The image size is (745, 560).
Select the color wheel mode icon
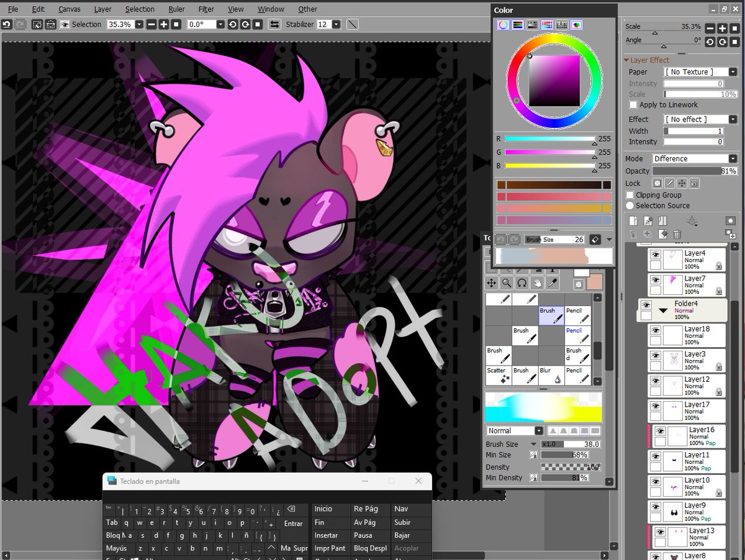coord(502,25)
